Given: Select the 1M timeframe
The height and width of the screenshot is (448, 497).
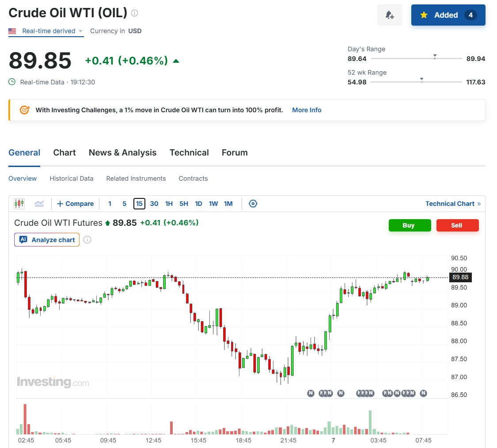Looking at the screenshot, I should (x=228, y=204).
